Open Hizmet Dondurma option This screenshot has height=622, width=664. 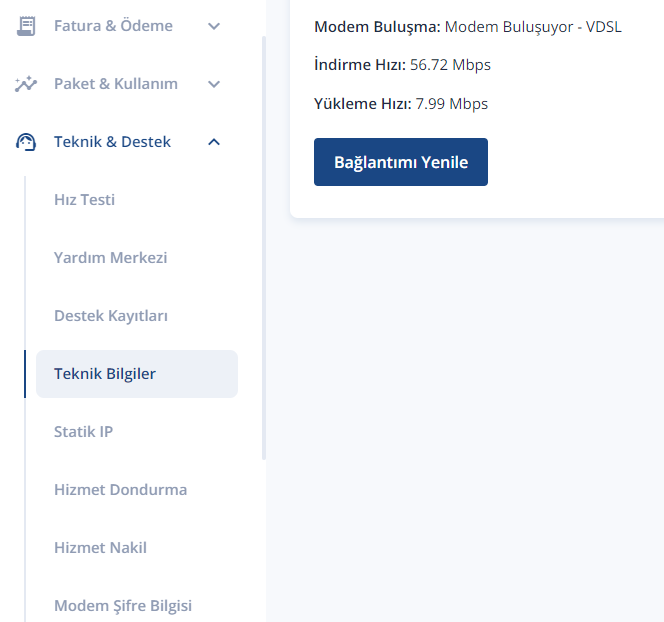[120, 490]
